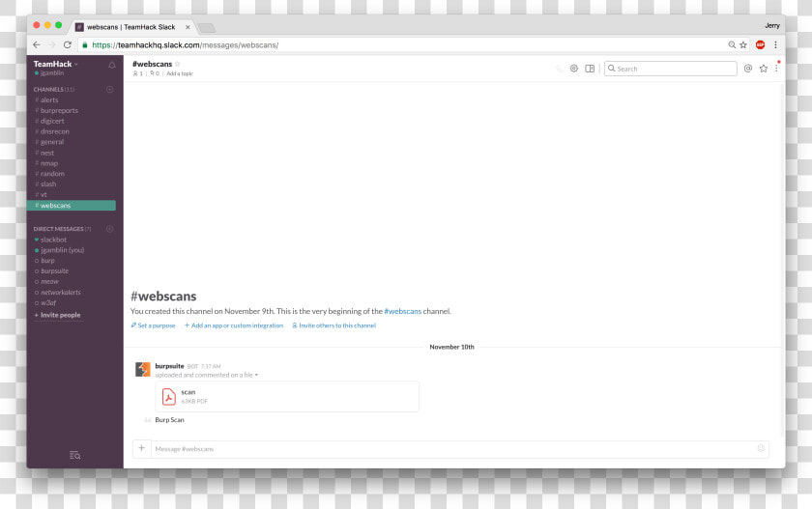Add a new channel with the plus icon
This screenshot has height=509, width=812.
click(x=110, y=90)
